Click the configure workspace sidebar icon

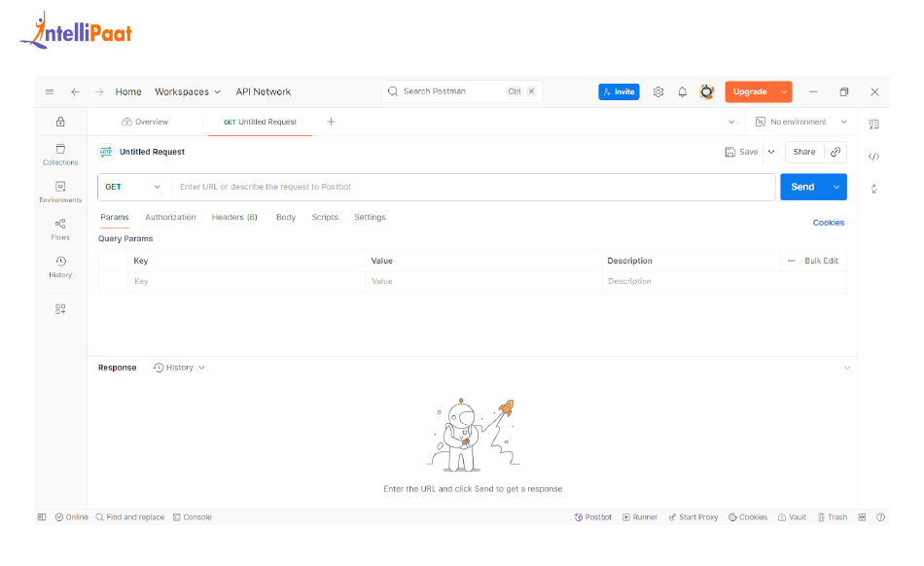[x=60, y=308]
